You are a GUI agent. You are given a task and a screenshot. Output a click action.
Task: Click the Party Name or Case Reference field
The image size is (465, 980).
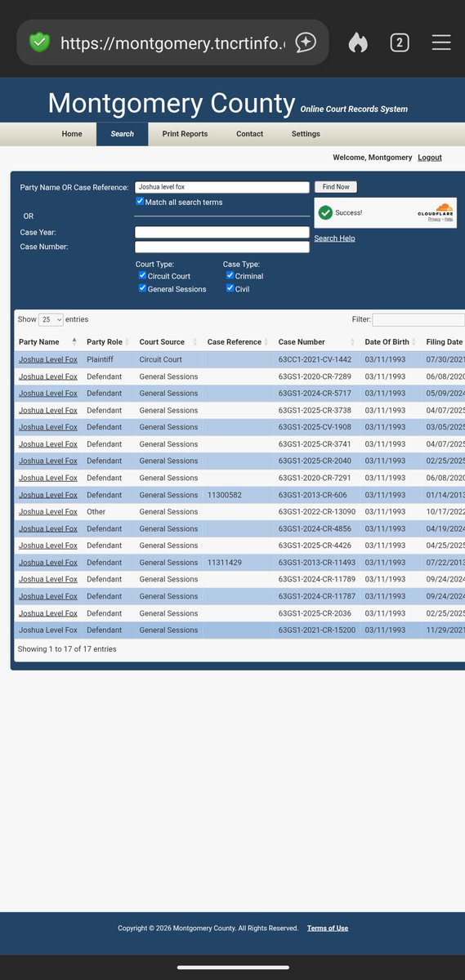[x=222, y=187]
